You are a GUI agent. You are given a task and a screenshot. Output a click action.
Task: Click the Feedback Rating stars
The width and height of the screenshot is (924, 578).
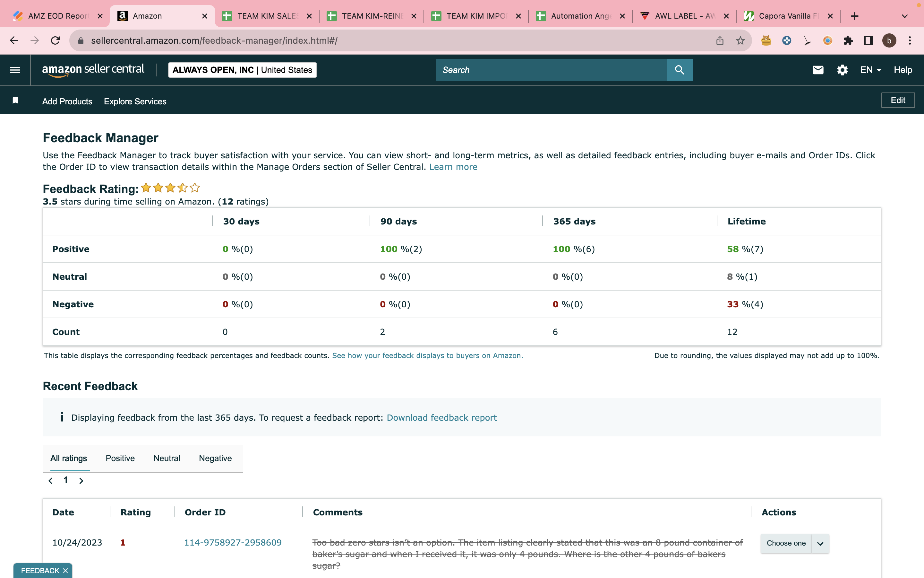(170, 188)
